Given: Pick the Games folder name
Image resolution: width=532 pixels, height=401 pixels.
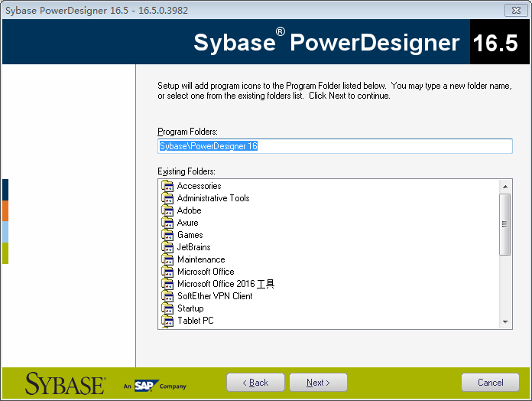Looking at the screenshot, I should [190, 235].
